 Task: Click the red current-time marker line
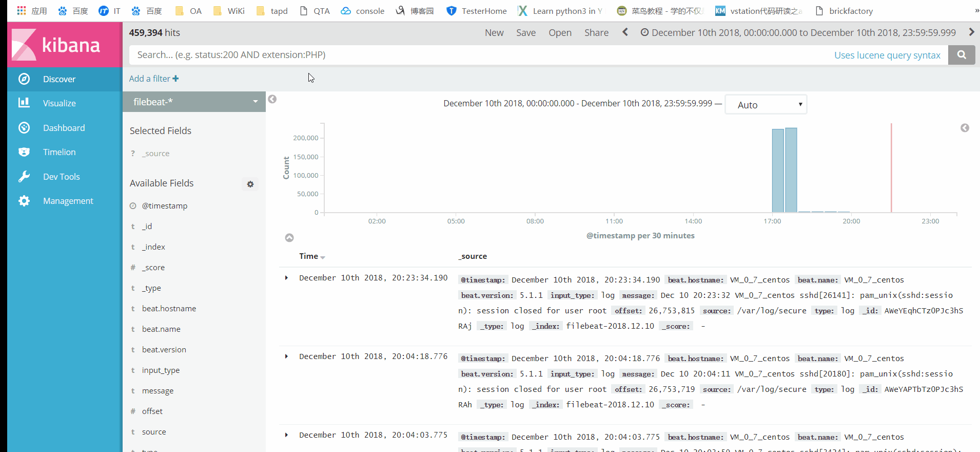point(891,168)
